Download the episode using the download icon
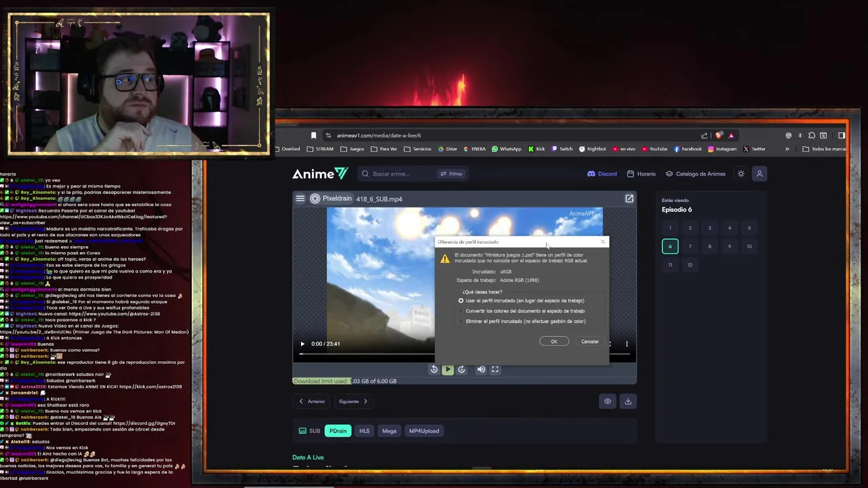The image size is (868, 488). coord(628,401)
